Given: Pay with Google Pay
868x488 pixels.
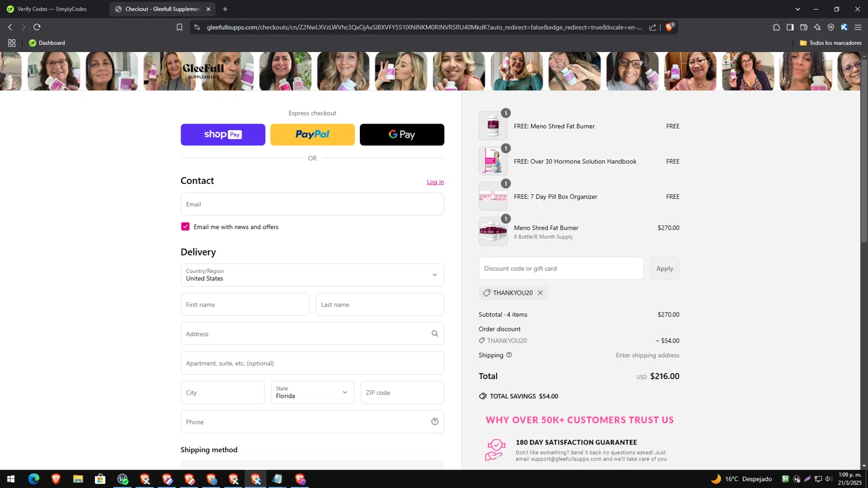Looking at the screenshot, I should 402,135.
